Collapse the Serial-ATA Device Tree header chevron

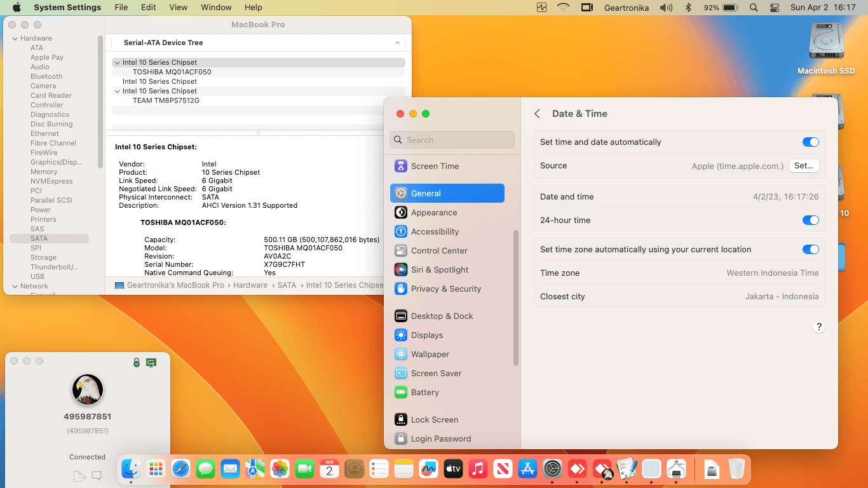tap(397, 43)
